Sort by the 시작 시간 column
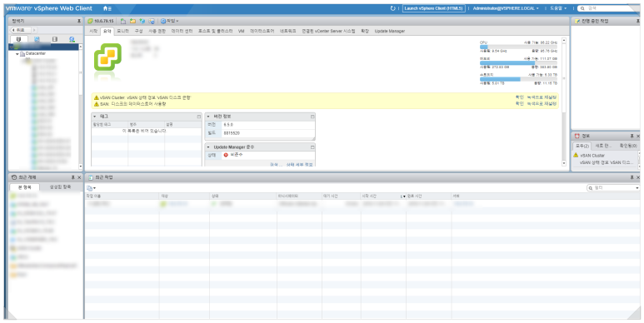Viewport: 644px width, 323px height. tap(382, 196)
